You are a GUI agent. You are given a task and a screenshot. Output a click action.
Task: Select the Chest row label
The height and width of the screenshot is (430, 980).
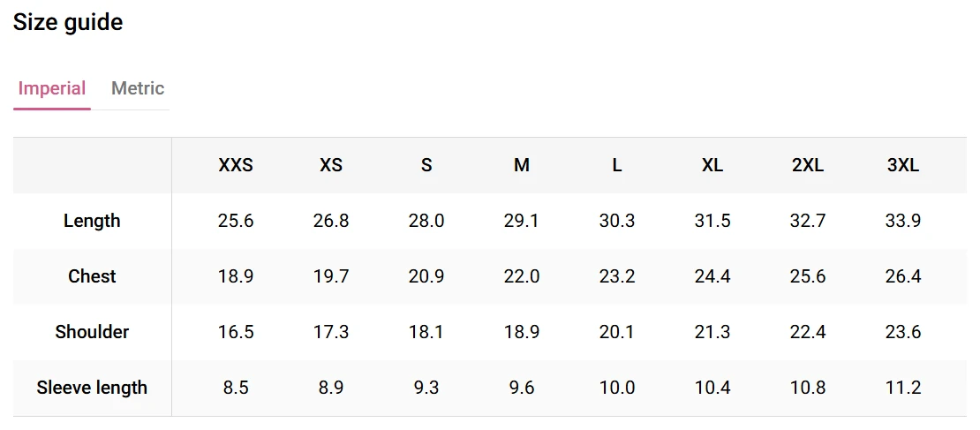pyautogui.click(x=92, y=276)
